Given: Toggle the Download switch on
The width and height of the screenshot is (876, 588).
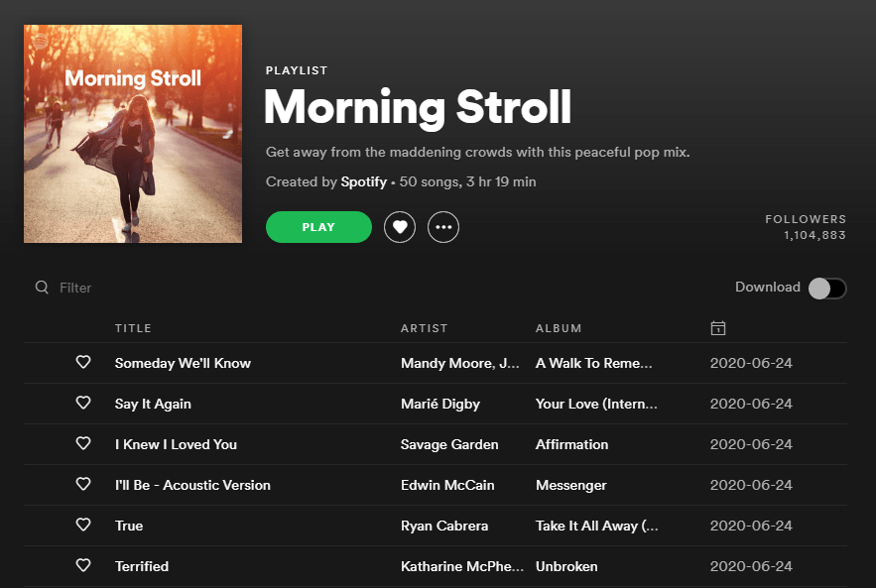Looking at the screenshot, I should click(x=825, y=288).
